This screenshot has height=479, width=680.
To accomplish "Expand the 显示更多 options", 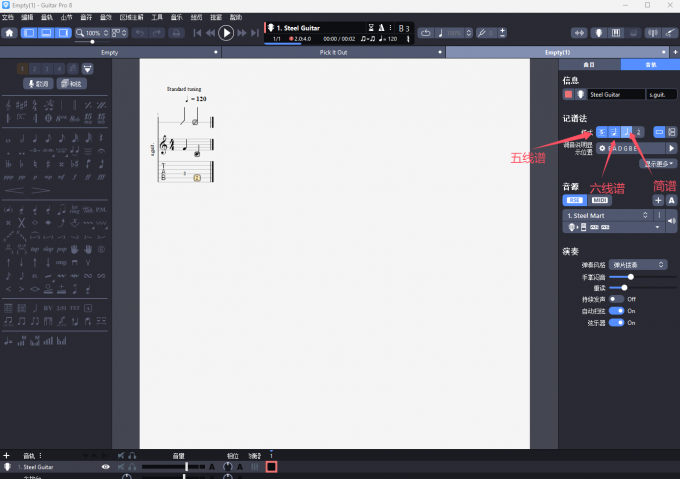I will tap(660, 163).
